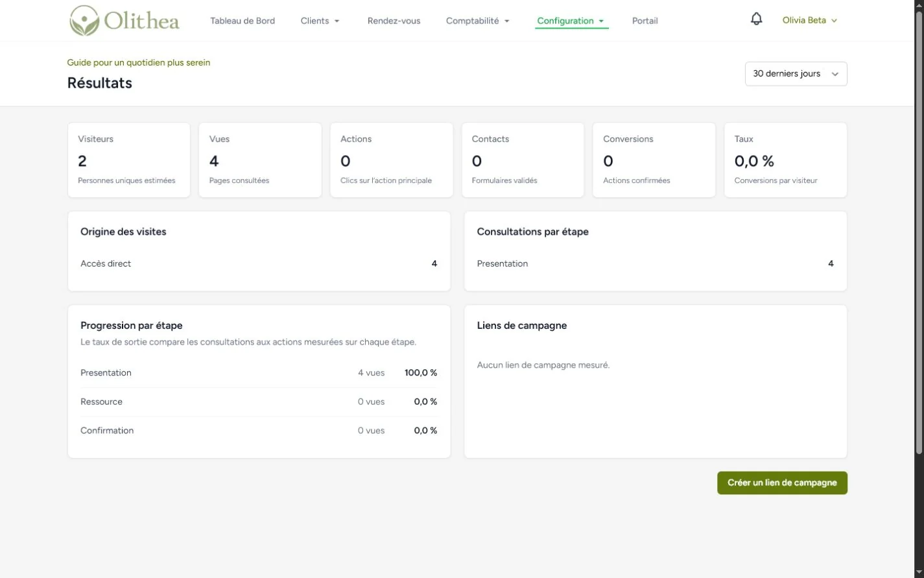Click Créer un lien de campagne button
Viewport: 924px width, 578px height.
pos(782,483)
